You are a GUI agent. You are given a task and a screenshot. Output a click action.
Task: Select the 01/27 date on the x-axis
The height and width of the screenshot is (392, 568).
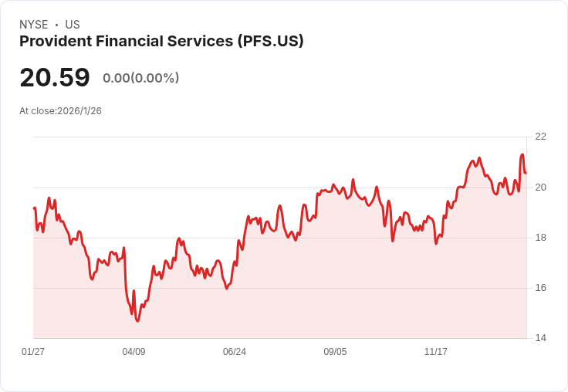[33, 351]
